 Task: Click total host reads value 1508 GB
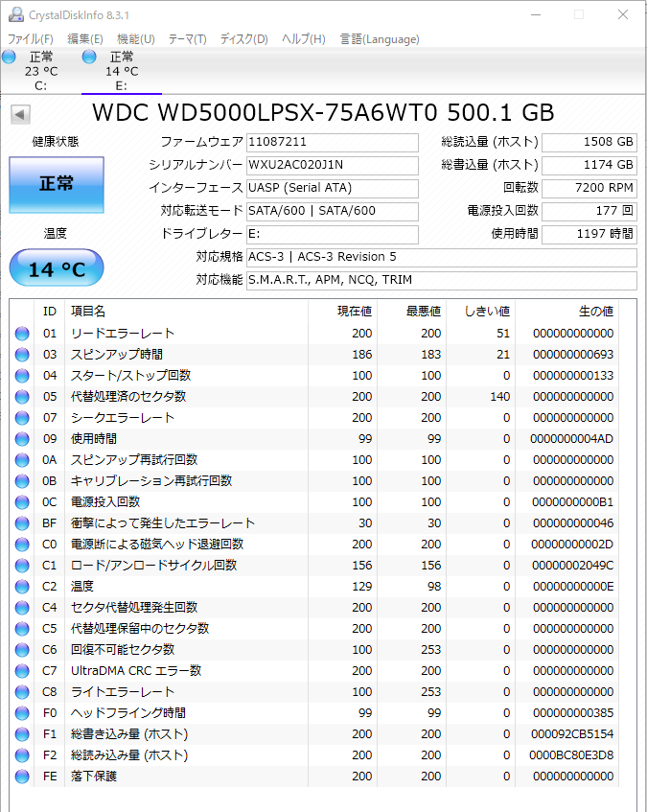[x=589, y=143]
